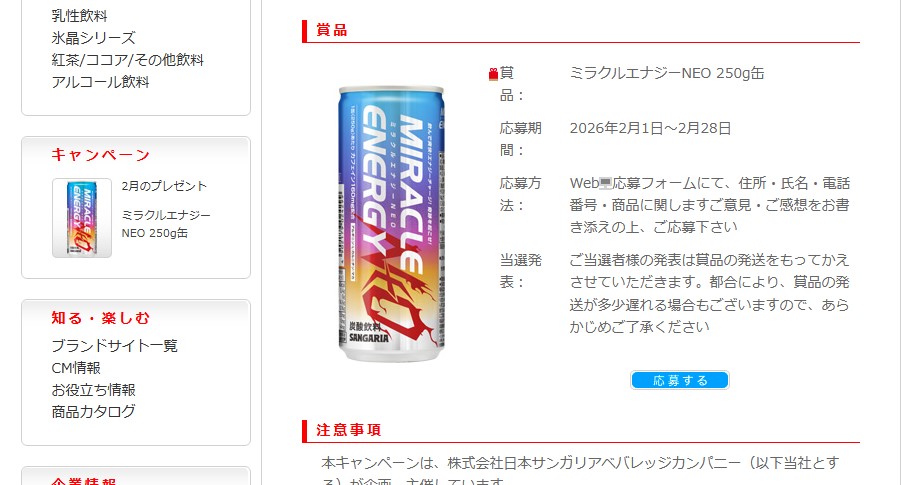This screenshot has height=485, width=920.
Task: Open the sidebar campaign can thumbnail
Action: point(82,218)
